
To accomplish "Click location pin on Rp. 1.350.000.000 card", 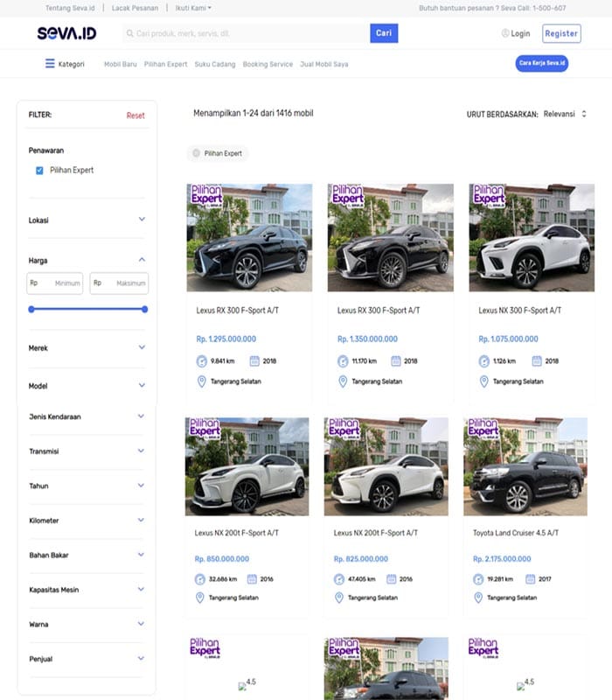I will click(343, 381).
